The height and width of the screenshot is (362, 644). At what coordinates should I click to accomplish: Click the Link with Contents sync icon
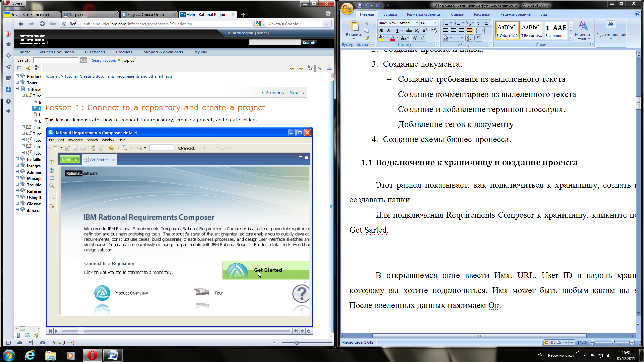(28, 68)
